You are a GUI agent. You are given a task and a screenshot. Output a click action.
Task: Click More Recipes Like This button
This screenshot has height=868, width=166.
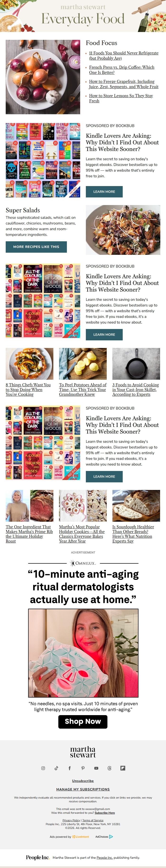pos(36,247)
